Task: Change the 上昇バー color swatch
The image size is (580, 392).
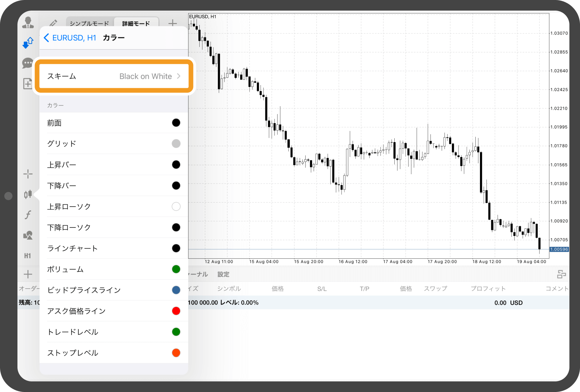Action: point(176,165)
